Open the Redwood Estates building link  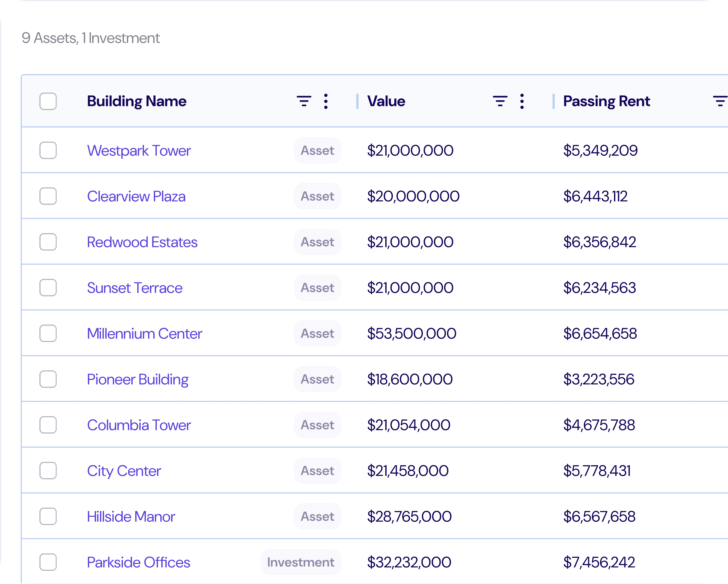click(142, 242)
